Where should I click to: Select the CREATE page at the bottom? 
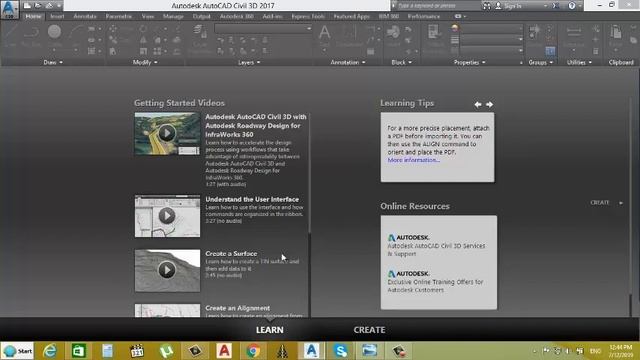pyautogui.click(x=369, y=330)
